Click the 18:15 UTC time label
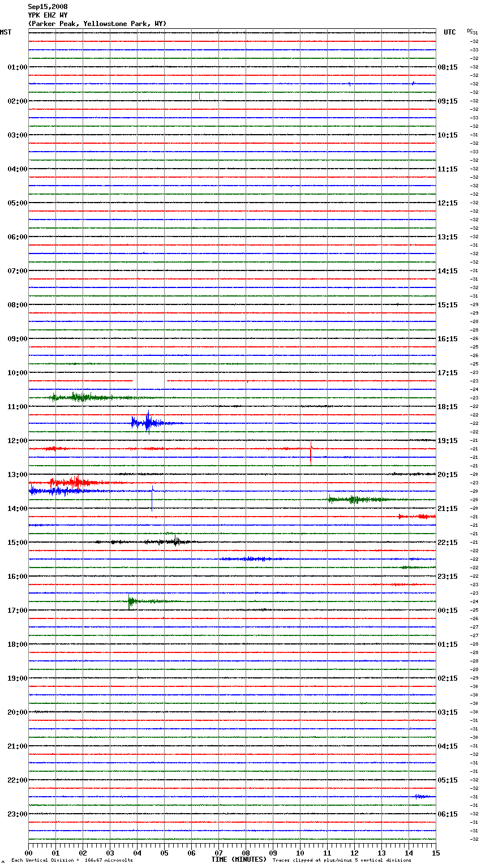Viewport: 481px width, 868px height. tap(448, 407)
